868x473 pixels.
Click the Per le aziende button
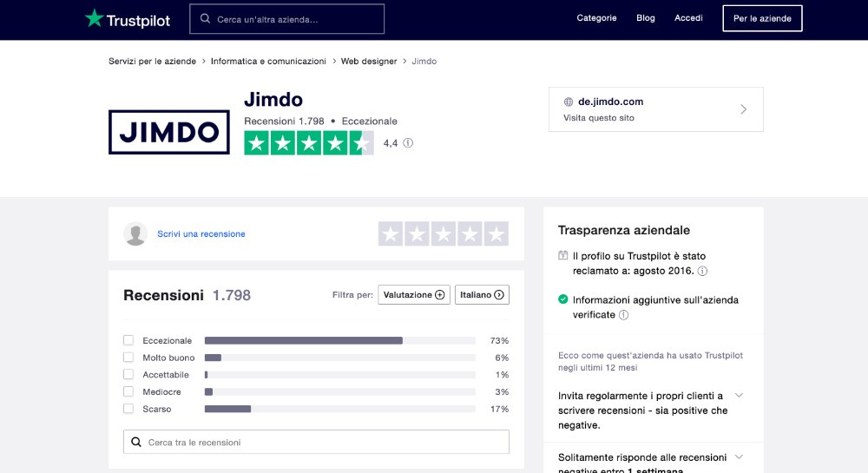click(x=762, y=18)
